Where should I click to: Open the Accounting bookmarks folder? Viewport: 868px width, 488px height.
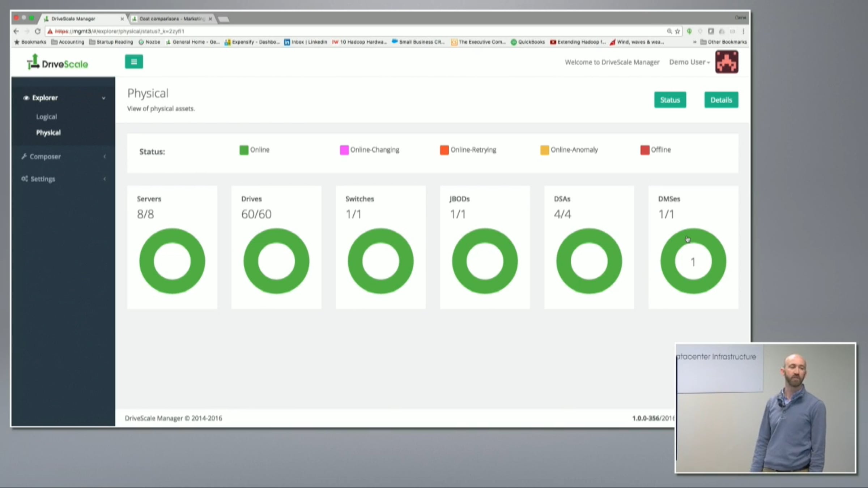pos(68,42)
